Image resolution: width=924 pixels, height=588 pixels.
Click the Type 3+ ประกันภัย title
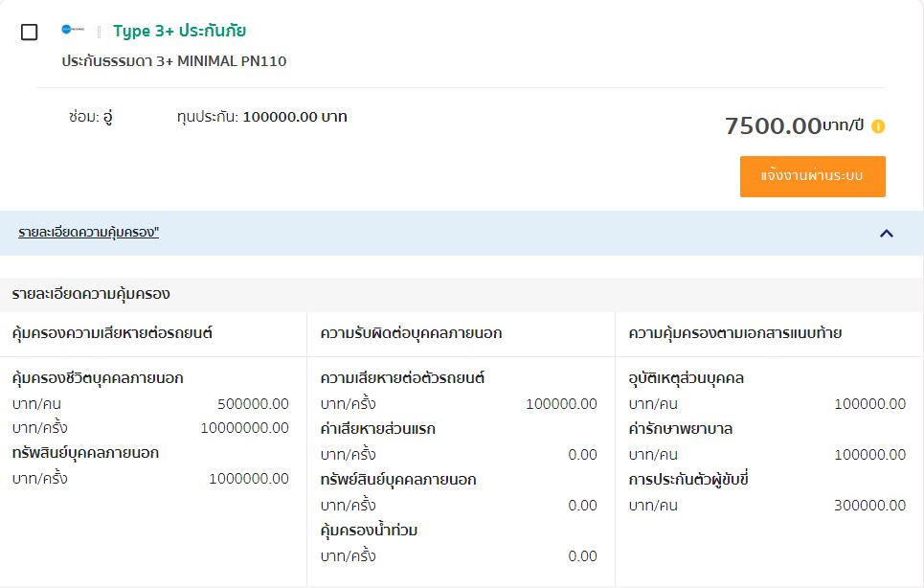(179, 31)
